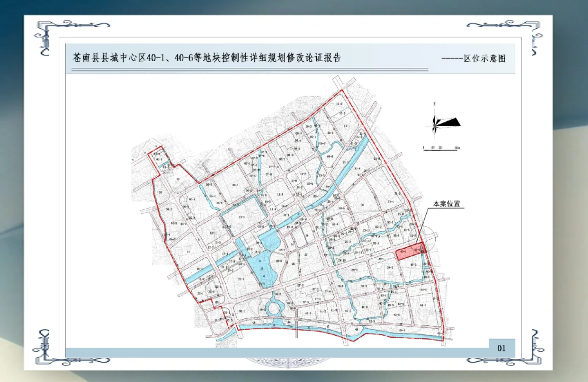Click the block label '48' near the river
This screenshot has width=588, height=382.
[x=356, y=329]
